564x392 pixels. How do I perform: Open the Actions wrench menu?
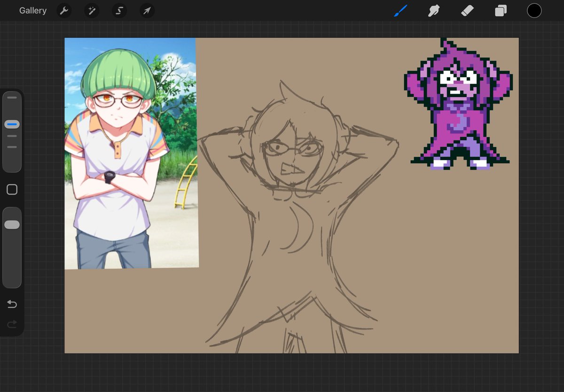pos(64,10)
